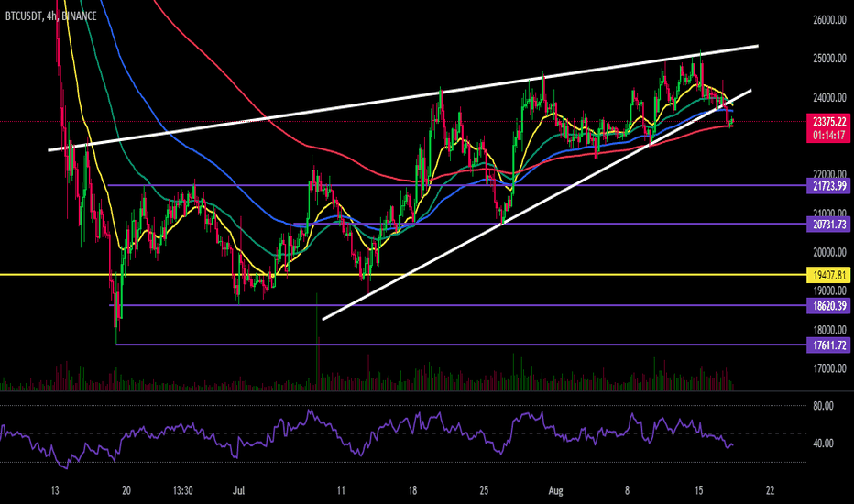Select the current price label 23375.22
Viewport: 854px width, 504px height.
click(x=829, y=122)
